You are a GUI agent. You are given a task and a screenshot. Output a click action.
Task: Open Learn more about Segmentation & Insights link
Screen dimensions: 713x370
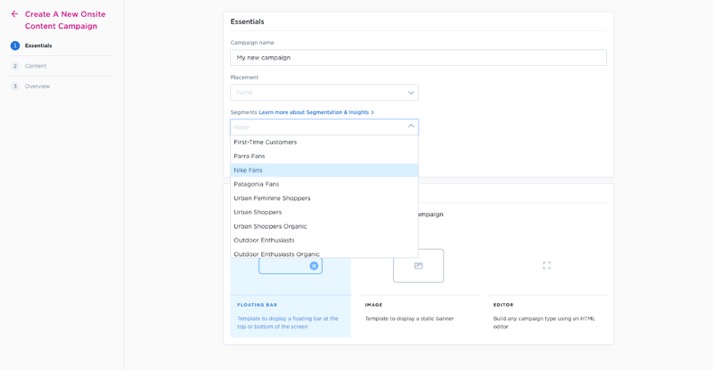[316, 112]
